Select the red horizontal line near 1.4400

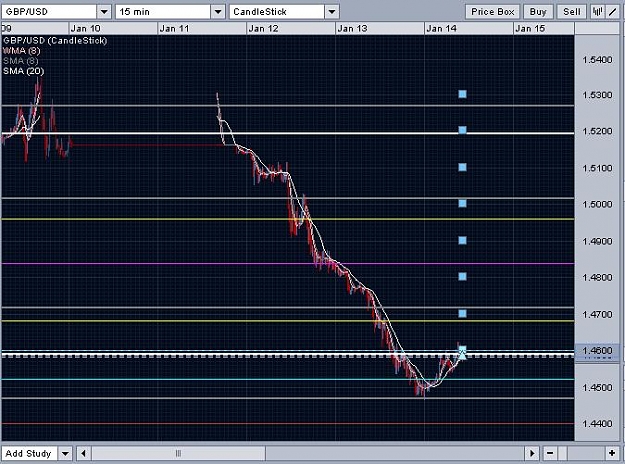pos(288,423)
